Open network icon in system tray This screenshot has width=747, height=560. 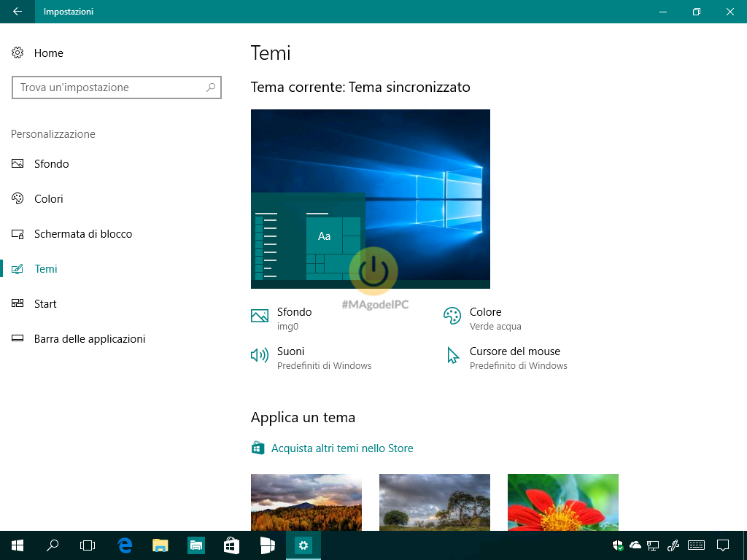653,545
